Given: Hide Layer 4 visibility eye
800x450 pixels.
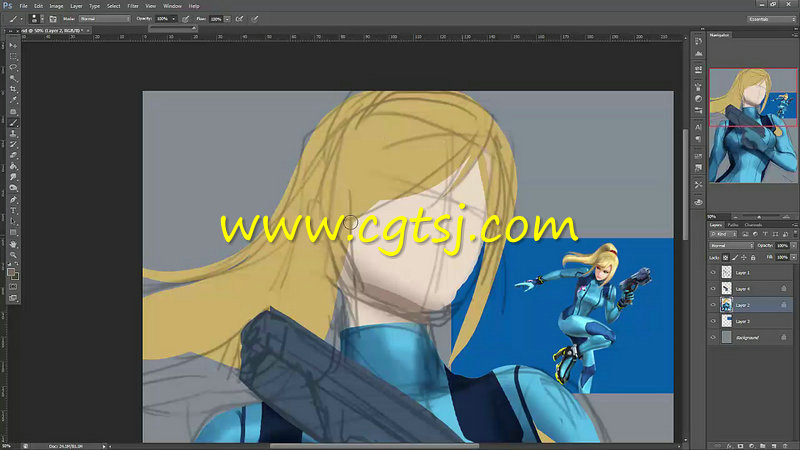Looking at the screenshot, I should (713, 289).
